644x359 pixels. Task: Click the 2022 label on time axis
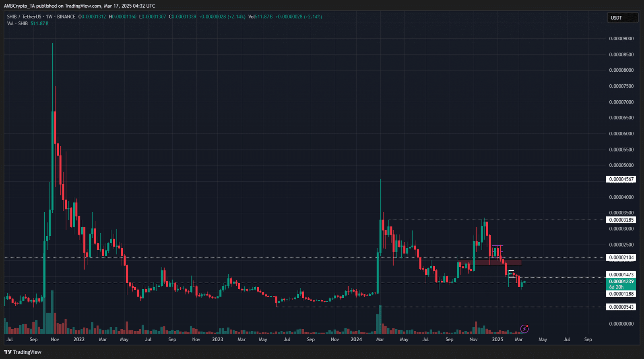pos(79,339)
